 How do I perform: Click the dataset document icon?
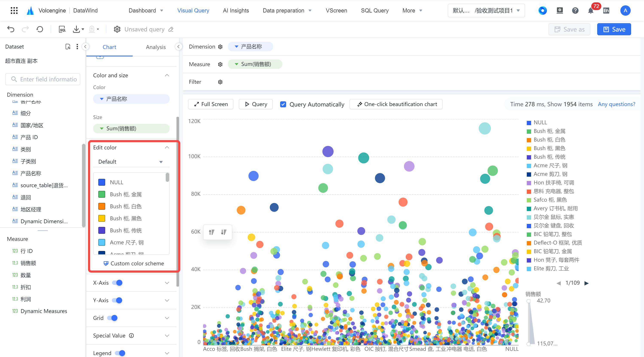[x=68, y=47]
